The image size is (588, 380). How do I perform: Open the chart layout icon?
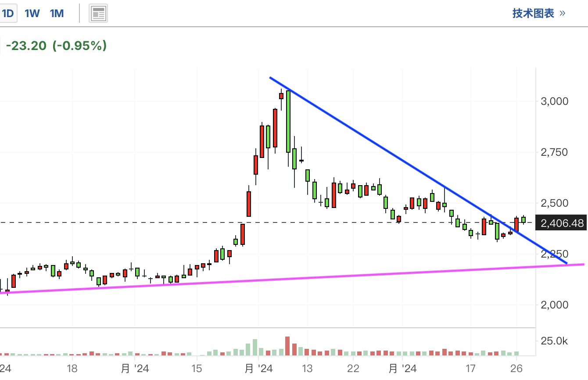99,14
